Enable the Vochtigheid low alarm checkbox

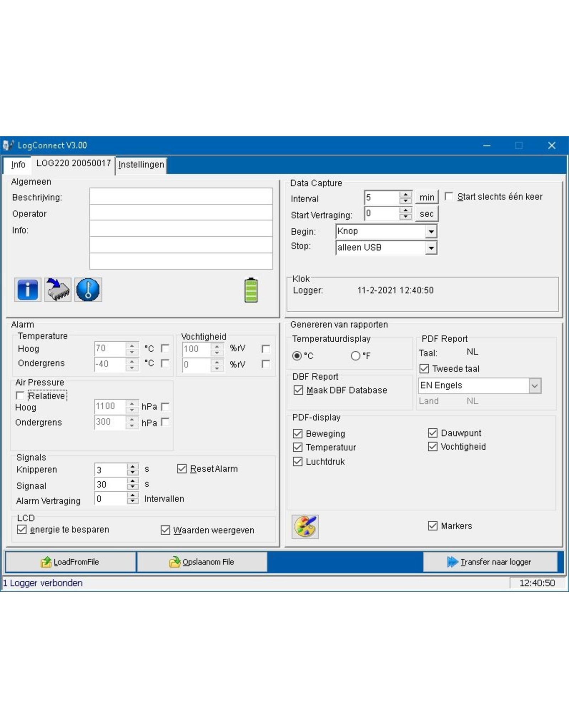pos(266,364)
